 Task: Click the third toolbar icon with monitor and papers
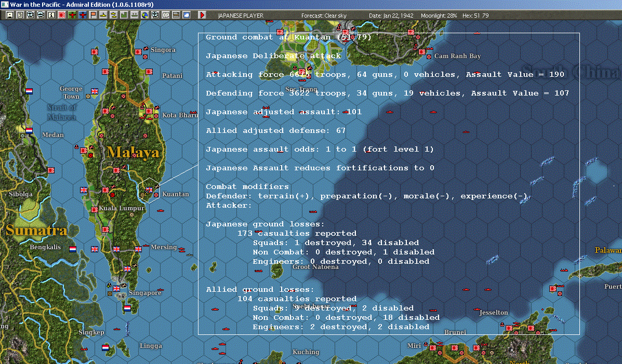point(31,15)
